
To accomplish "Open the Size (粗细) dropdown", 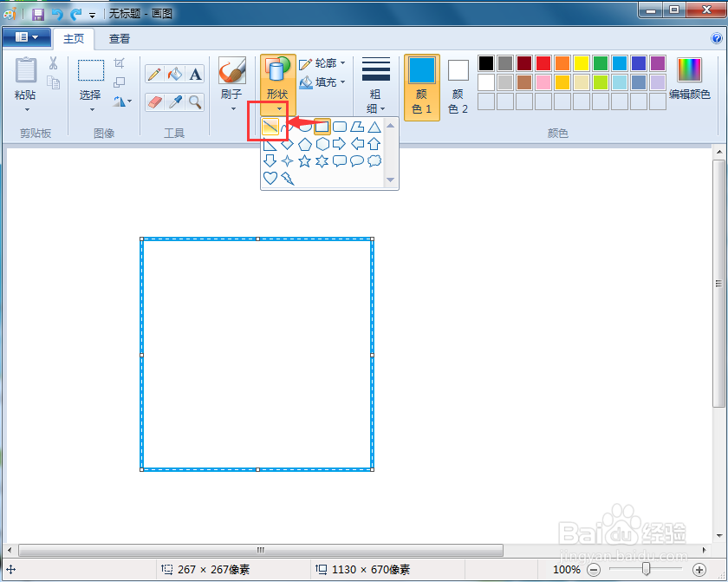I will 375,86.
